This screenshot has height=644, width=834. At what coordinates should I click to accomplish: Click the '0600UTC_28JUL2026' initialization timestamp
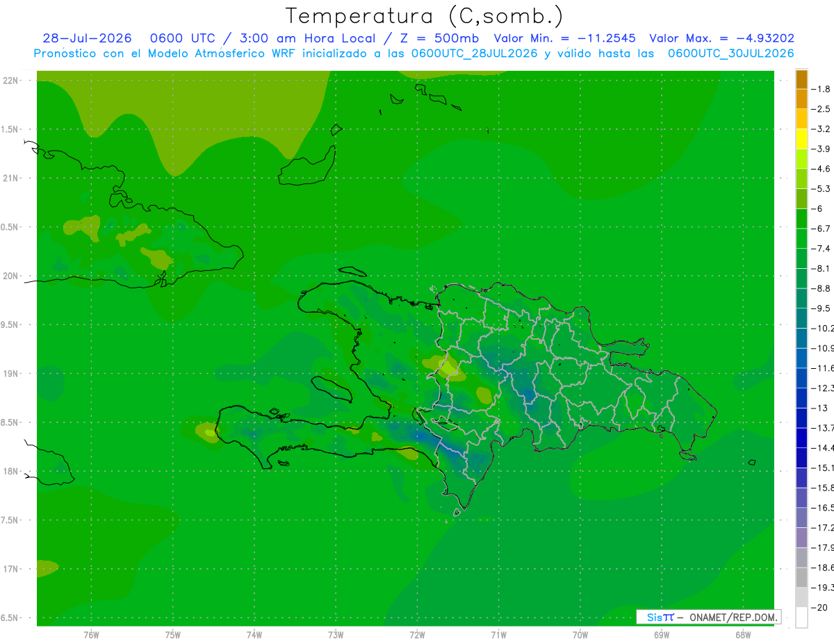tap(474, 53)
